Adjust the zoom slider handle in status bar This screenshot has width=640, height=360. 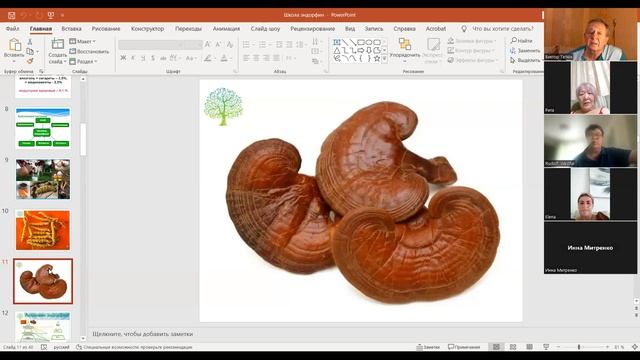click(x=579, y=347)
